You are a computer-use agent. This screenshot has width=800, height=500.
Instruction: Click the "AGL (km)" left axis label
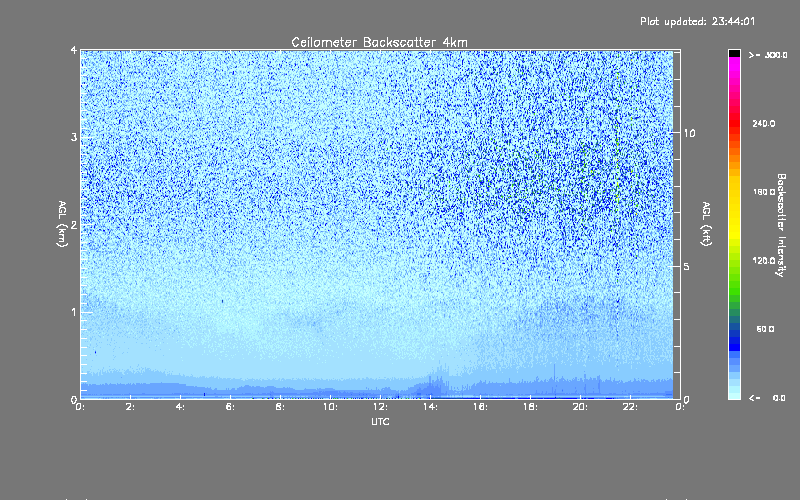[x=62, y=224]
